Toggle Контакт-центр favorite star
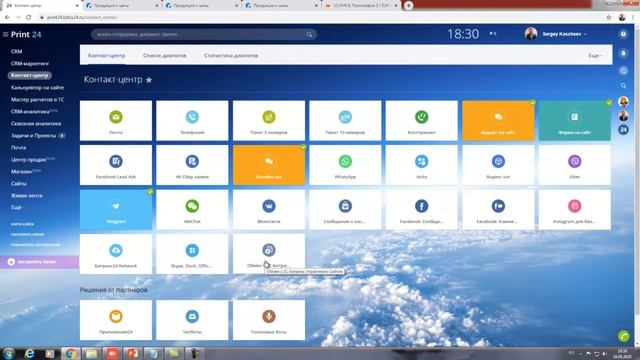This screenshot has width=640, height=360. pyautogui.click(x=149, y=80)
